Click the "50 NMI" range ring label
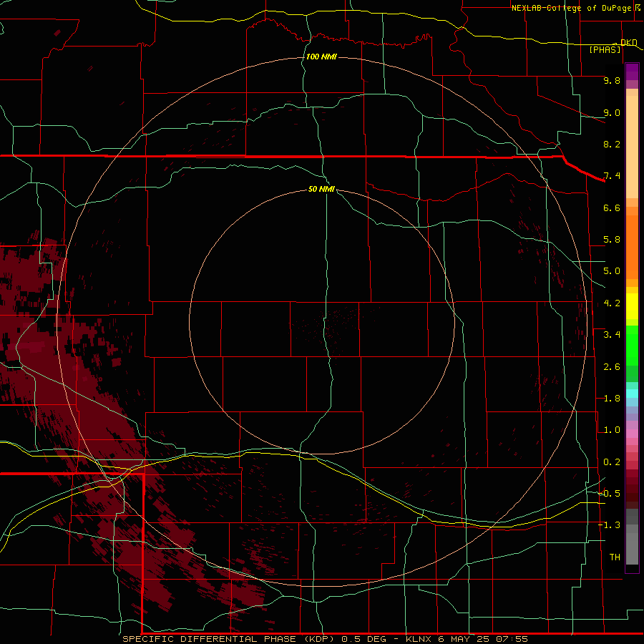The width and height of the screenshot is (644, 644). click(x=321, y=189)
